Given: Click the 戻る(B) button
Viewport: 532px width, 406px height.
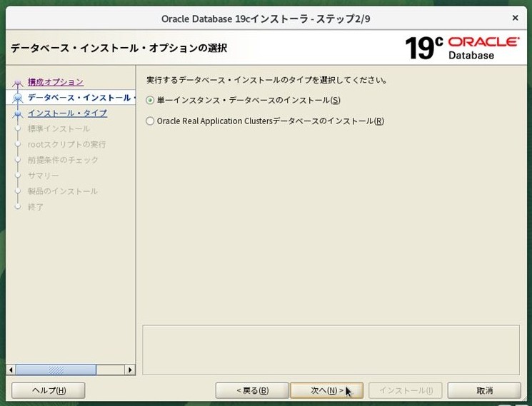Looking at the screenshot, I should coord(252,390).
